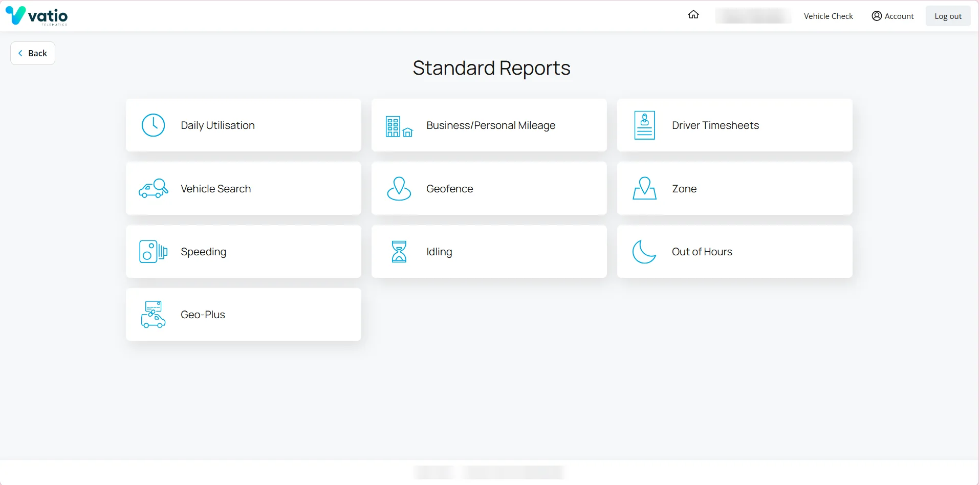
Task: Click the Vatio logo
Action: pos(36,15)
